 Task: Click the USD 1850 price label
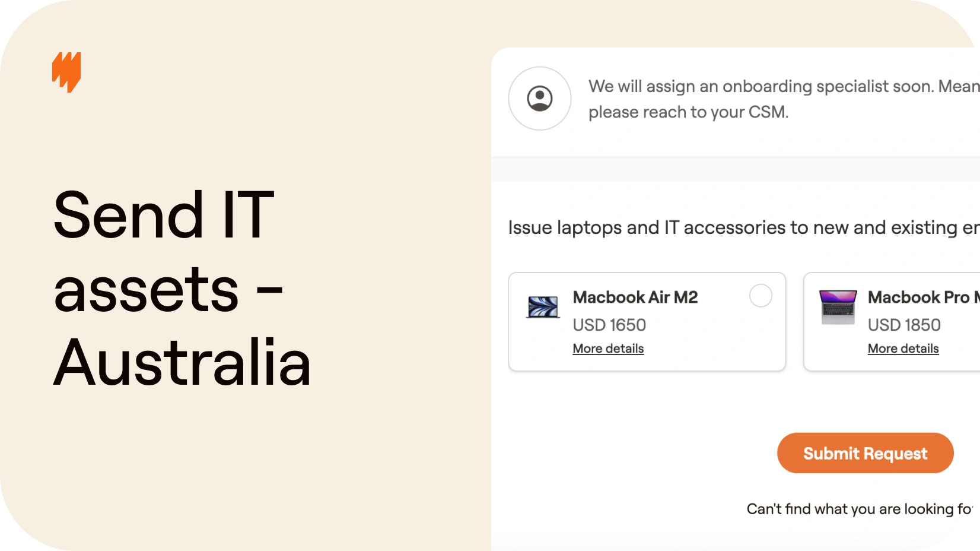(904, 325)
